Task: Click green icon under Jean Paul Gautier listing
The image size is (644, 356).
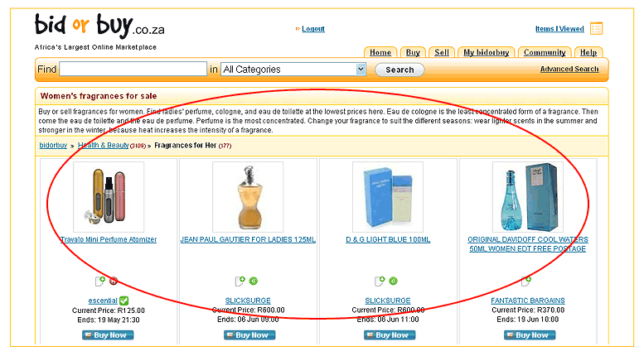Action: tap(254, 281)
